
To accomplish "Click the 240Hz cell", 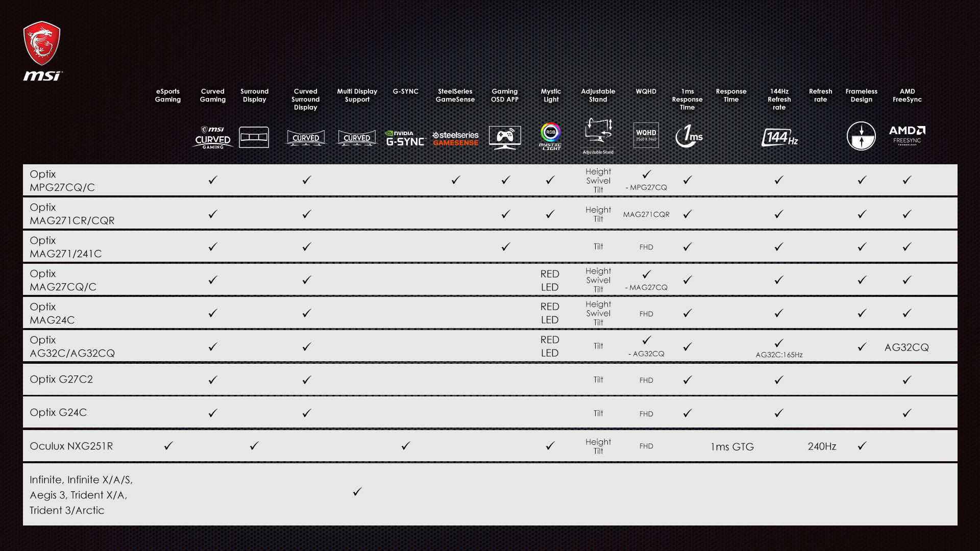I will pyautogui.click(x=822, y=446).
